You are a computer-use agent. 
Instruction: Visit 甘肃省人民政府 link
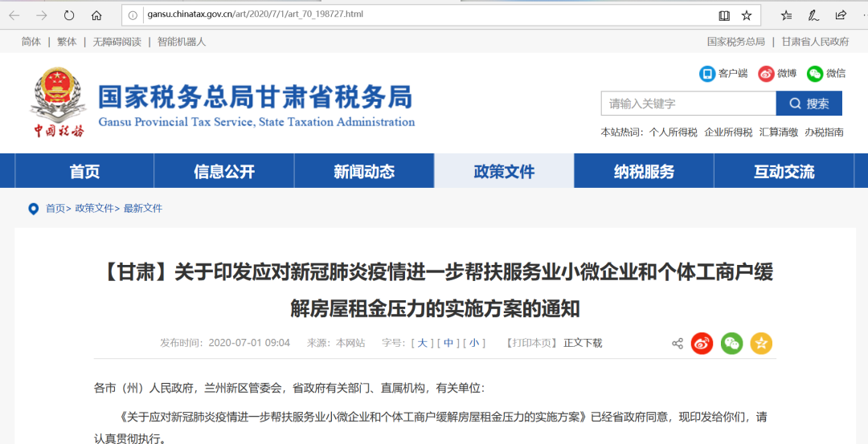pos(815,42)
